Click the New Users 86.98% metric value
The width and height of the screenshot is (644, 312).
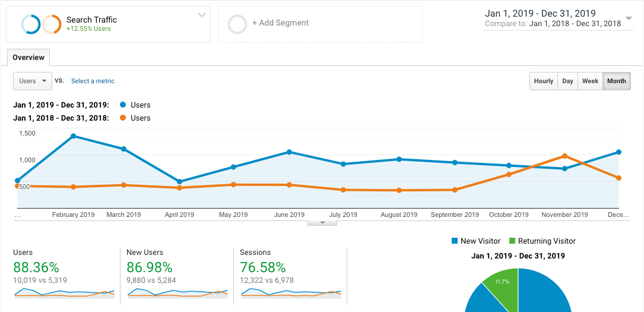coord(150,267)
